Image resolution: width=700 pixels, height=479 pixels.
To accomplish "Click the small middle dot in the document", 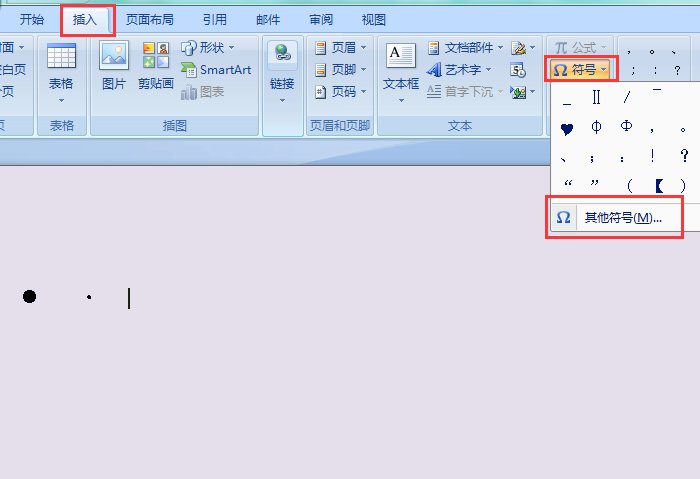I will (89, 297).
